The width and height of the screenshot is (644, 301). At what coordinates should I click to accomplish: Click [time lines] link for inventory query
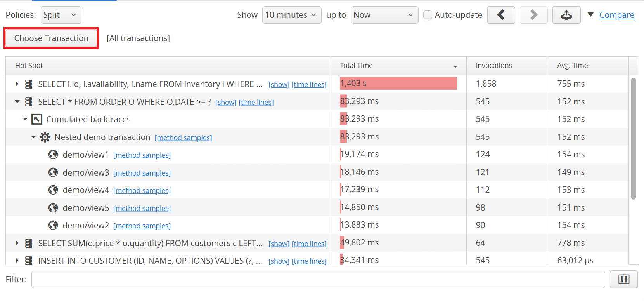tap(309, 84)
